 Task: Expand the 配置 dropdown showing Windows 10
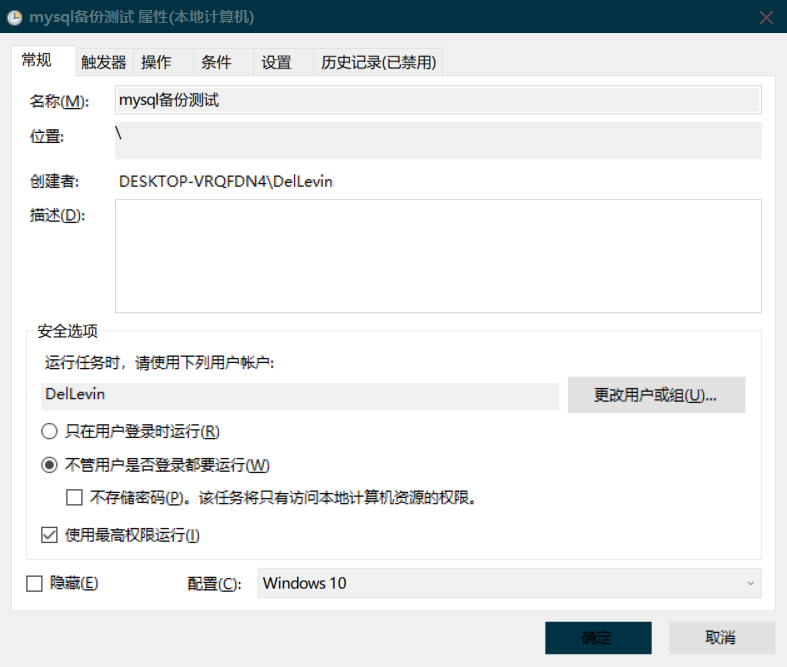[509, 583]
